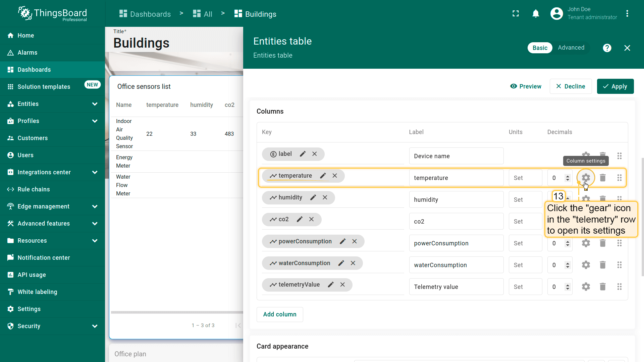
Task: Open column settings gear for temperature row
Action: pos(586,178)
